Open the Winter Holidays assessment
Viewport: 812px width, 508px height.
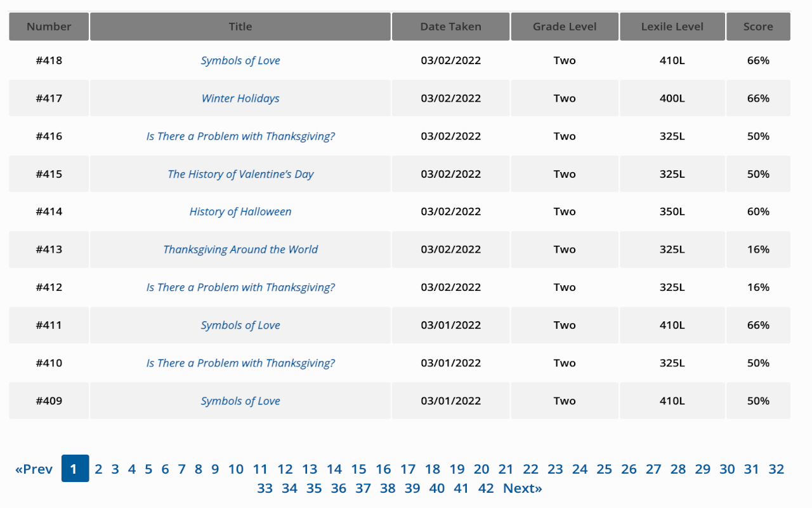(240, 98)
